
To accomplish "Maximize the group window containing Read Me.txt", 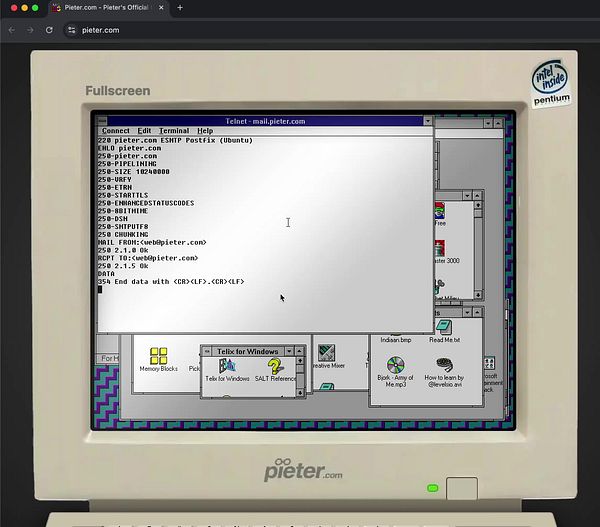I will coord(477,313).
